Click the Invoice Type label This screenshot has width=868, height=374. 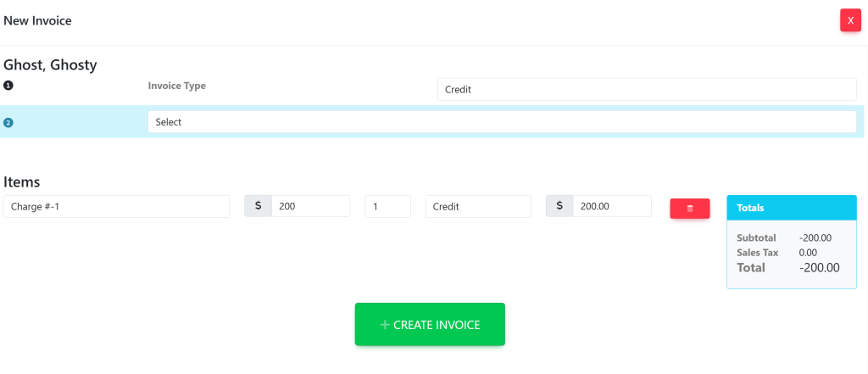point(177,86)
